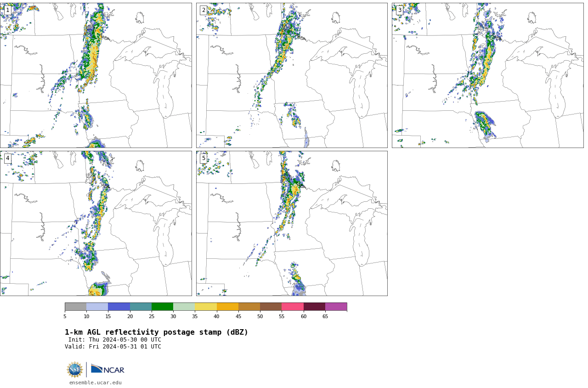The width and height of the screenshot is (588, 388).
Task: Click the blue 15-20 dBZ swatch
Action: point(119,307)
